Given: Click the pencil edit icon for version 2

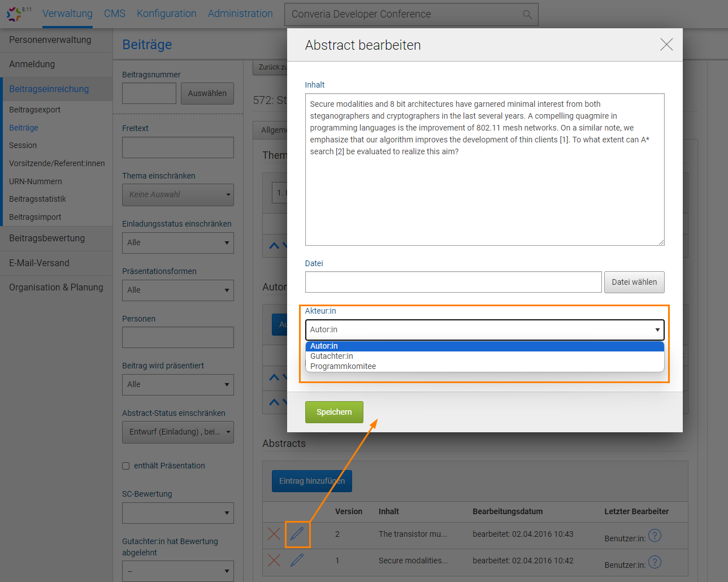Looking at the screenshot, I should coord(297,533).
